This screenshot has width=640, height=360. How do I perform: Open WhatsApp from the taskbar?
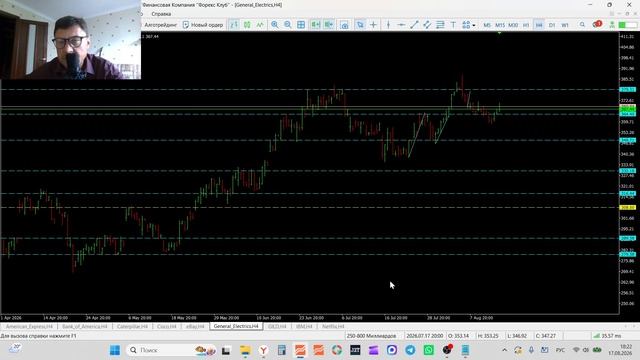coord(429,350)
